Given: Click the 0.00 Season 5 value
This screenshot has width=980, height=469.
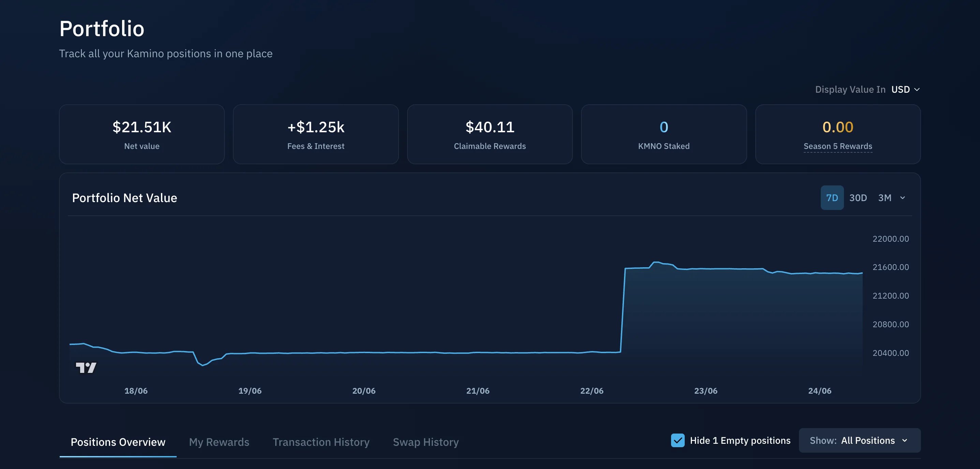Looking at the screenshot, I should 838,127.
